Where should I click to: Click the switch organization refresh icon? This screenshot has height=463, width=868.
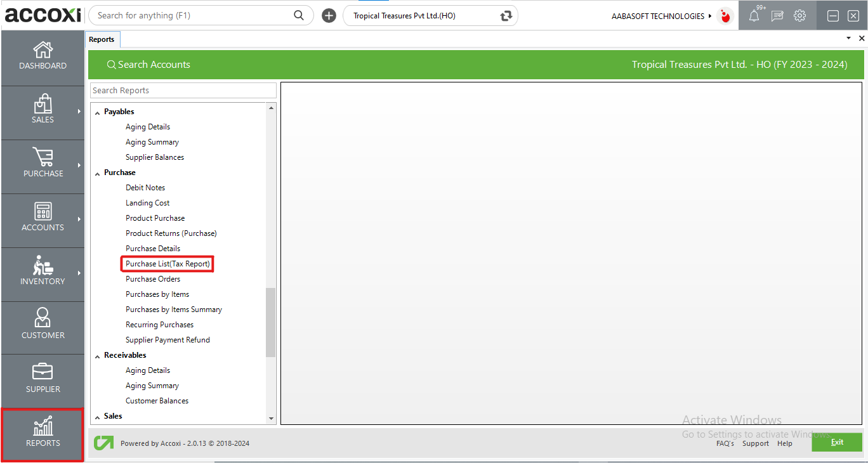506,16
